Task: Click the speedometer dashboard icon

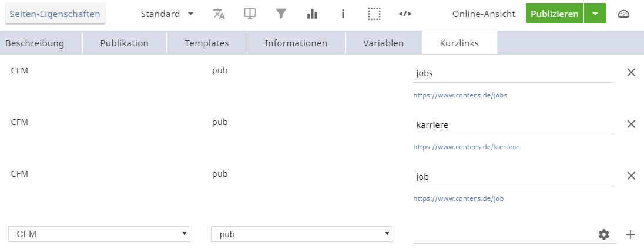Action: [624, 14]
